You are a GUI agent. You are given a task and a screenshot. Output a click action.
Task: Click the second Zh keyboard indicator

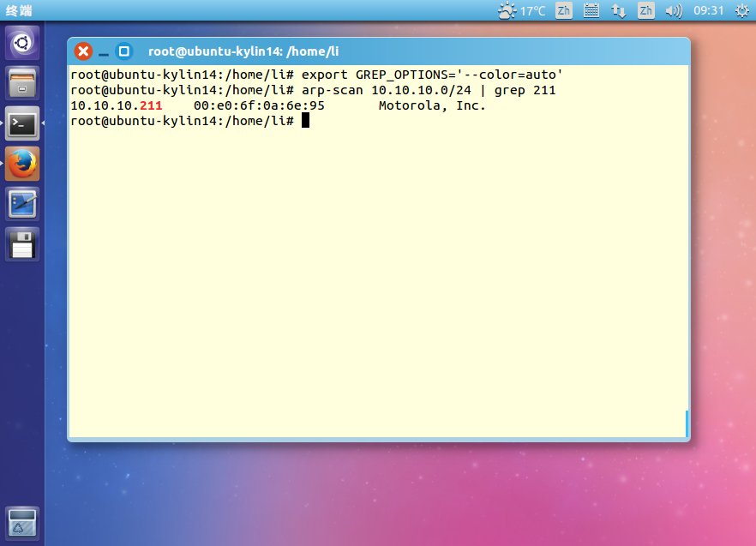point(646,10)
